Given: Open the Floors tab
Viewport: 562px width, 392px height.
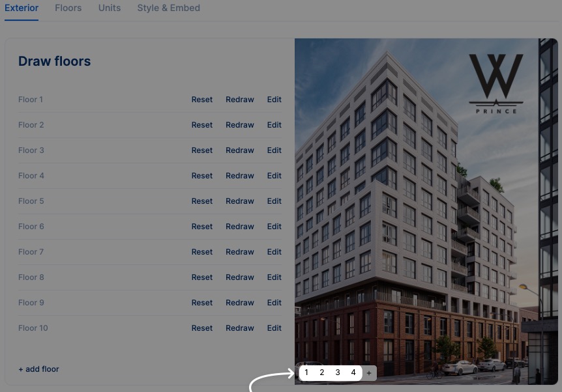Looking at the screenshot, I should pos(68,8).
